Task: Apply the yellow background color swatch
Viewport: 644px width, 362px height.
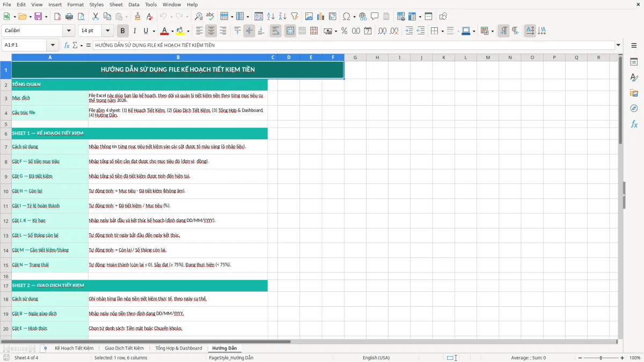Action: point(180,31)
